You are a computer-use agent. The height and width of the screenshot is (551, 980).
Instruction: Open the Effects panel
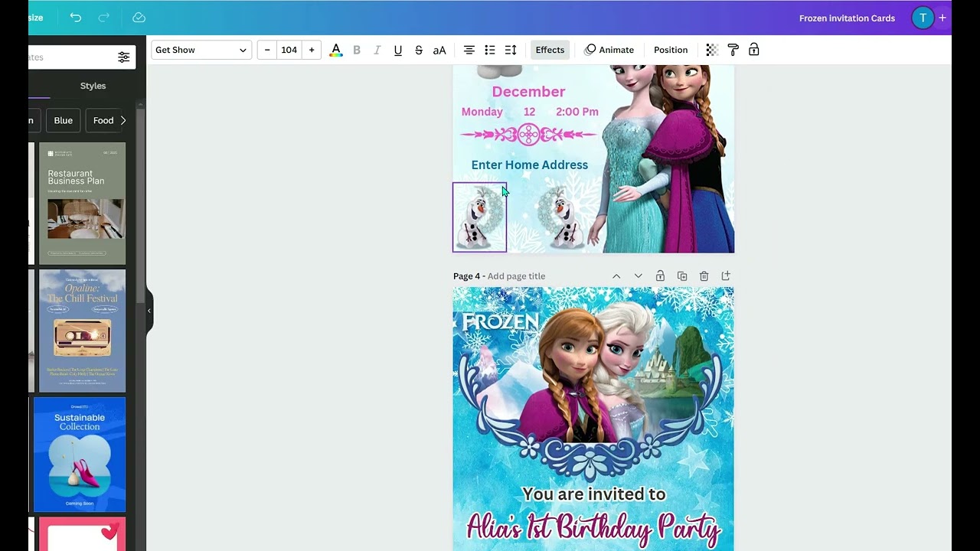tap(550, 50)
